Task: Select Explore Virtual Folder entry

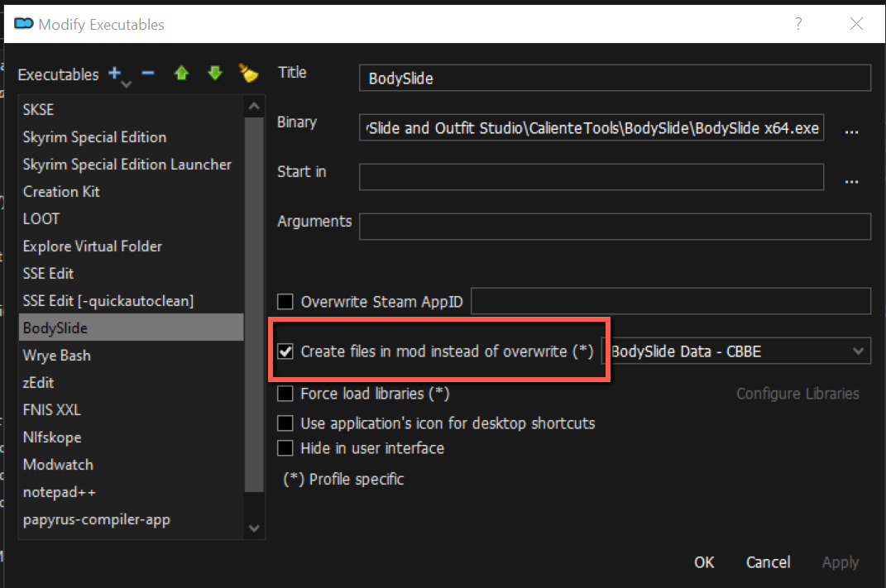Action: 131,246
